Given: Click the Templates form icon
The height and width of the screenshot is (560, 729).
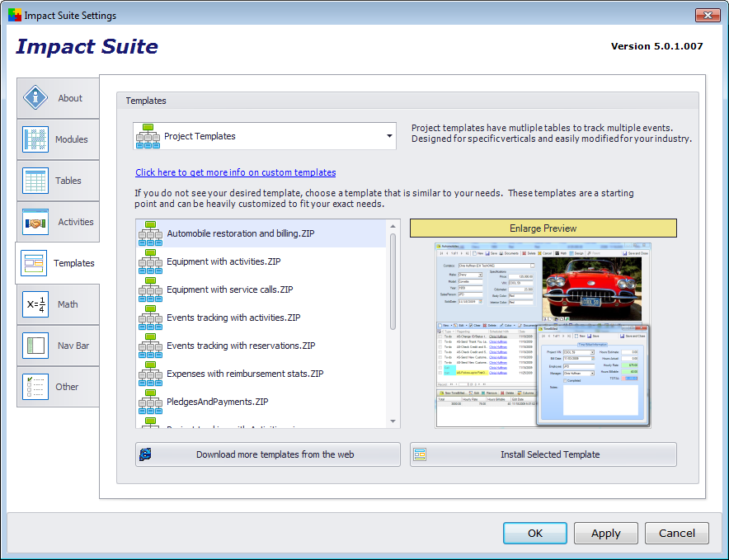Looking at the screenshot, I should [34, 263].
